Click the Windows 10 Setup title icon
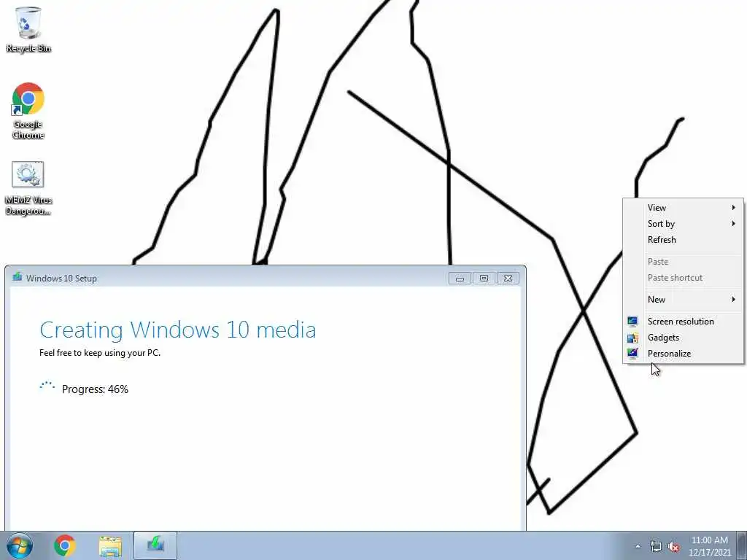Screen dimensions: 747x560 (x=18, y=277)
